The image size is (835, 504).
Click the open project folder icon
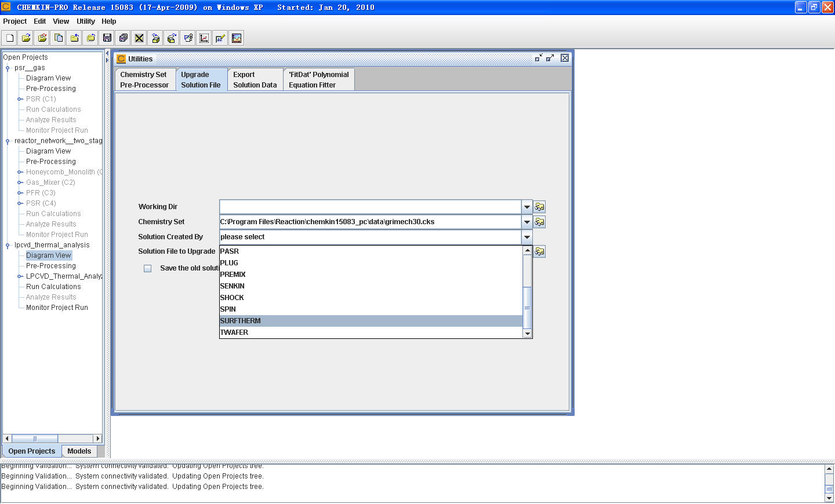tap(26, 38)
